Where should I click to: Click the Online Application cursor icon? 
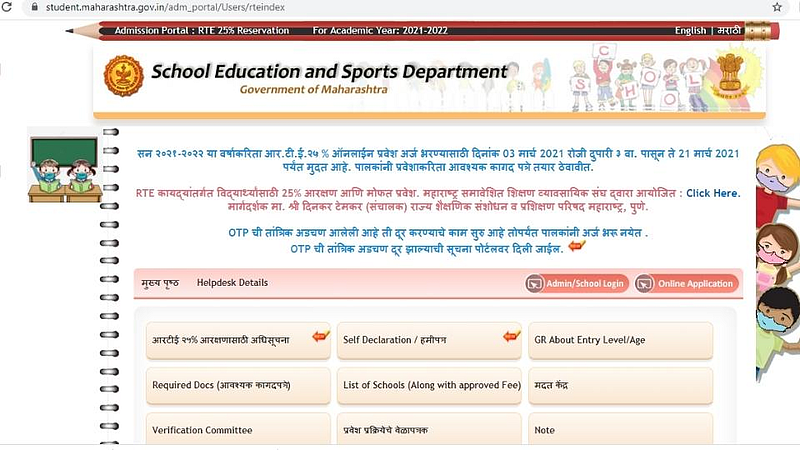pyautogui.click(x=644, y=284)
